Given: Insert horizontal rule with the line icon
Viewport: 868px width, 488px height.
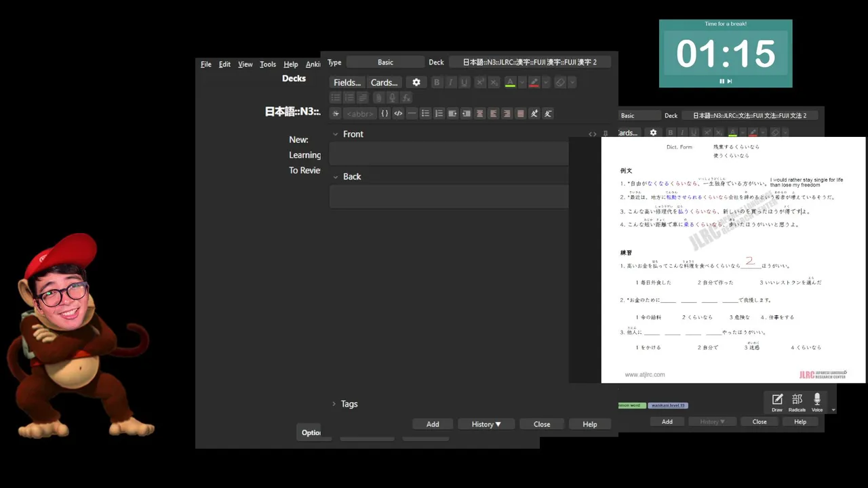Looking at the screenshot, I should pyautogui.click(x=412, y=113).
